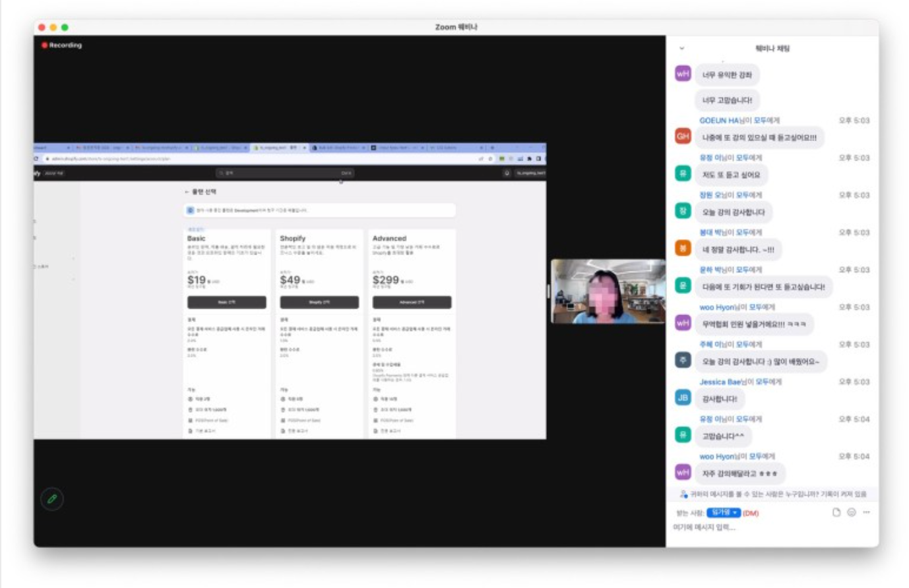Click the Shopify search bar in shared screen

tap(286, 173)
